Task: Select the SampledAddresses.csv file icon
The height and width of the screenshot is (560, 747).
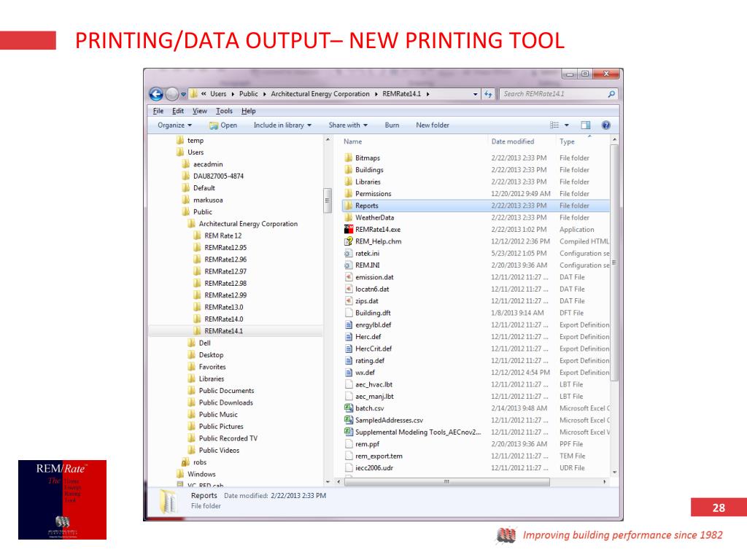Action: pos(348,420)
